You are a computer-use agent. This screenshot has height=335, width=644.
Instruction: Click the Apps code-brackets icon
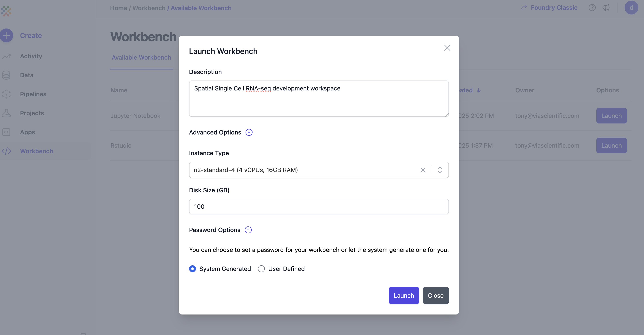6,132
